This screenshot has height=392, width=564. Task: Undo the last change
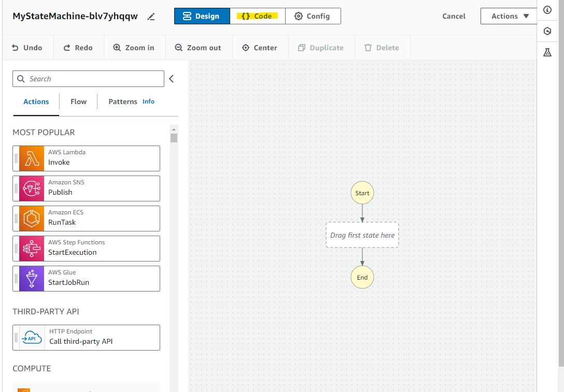click(x=27, y=48)
